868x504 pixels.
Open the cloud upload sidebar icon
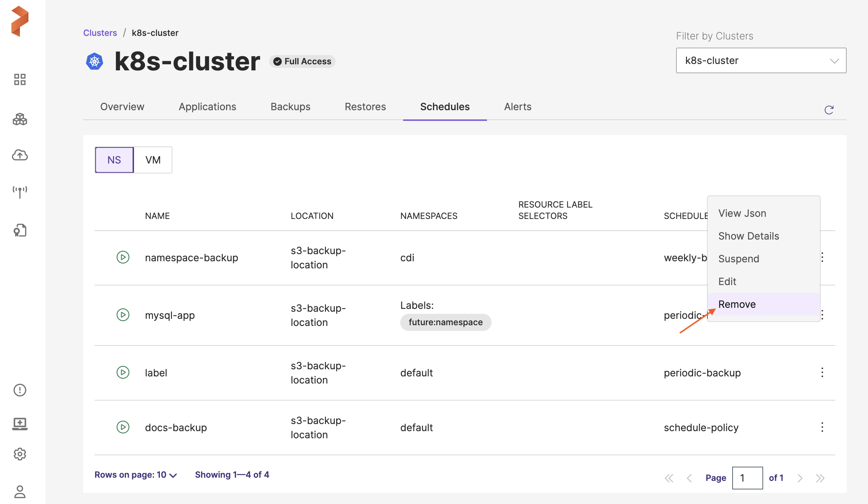[20, 155]
